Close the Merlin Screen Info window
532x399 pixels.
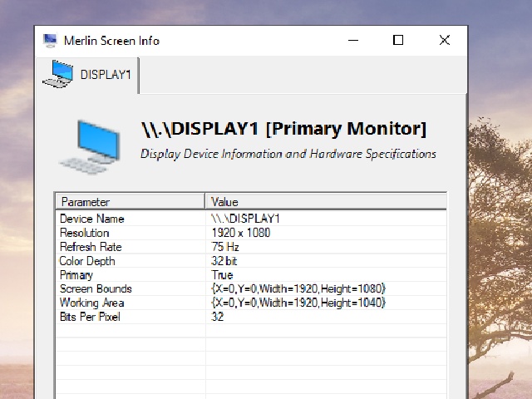point(445,41)
